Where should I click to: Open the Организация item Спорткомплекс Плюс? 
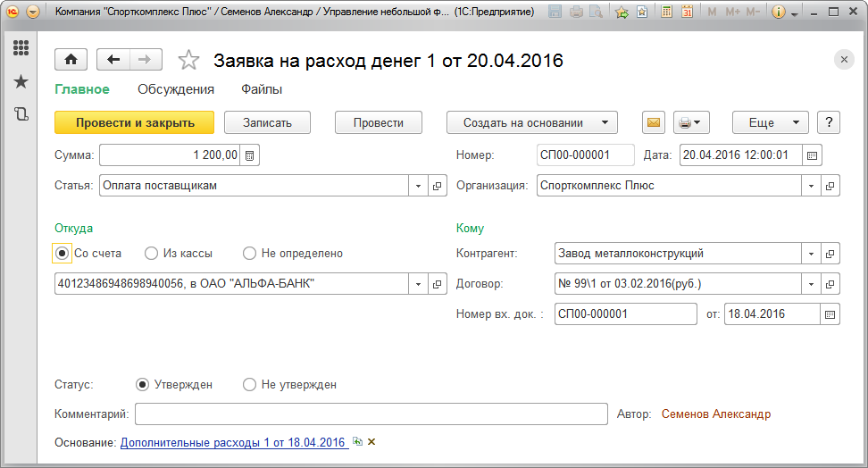click(830, 186)
